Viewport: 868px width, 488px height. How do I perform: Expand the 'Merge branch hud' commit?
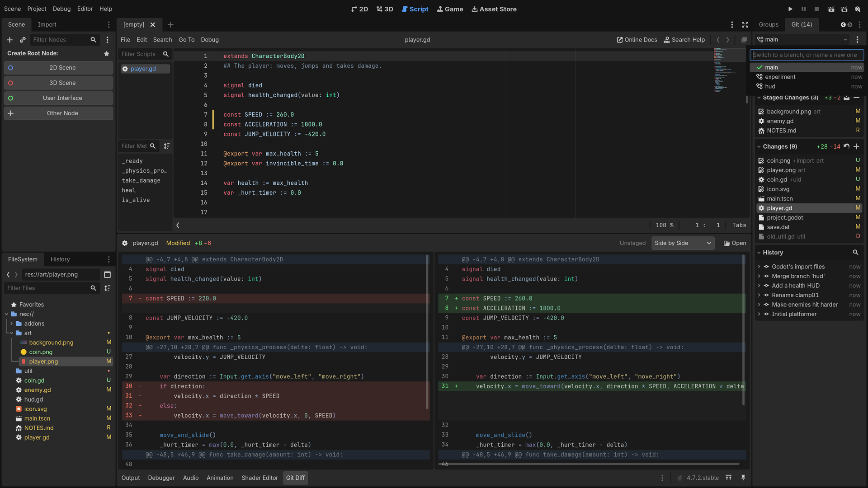759,276
